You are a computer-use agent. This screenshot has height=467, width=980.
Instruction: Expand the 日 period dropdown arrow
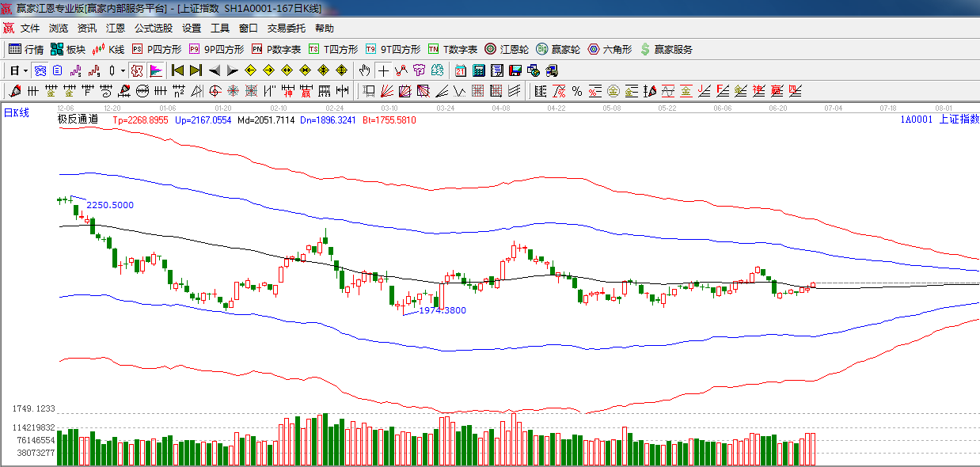pyautogui.click(x=25, y=70)
